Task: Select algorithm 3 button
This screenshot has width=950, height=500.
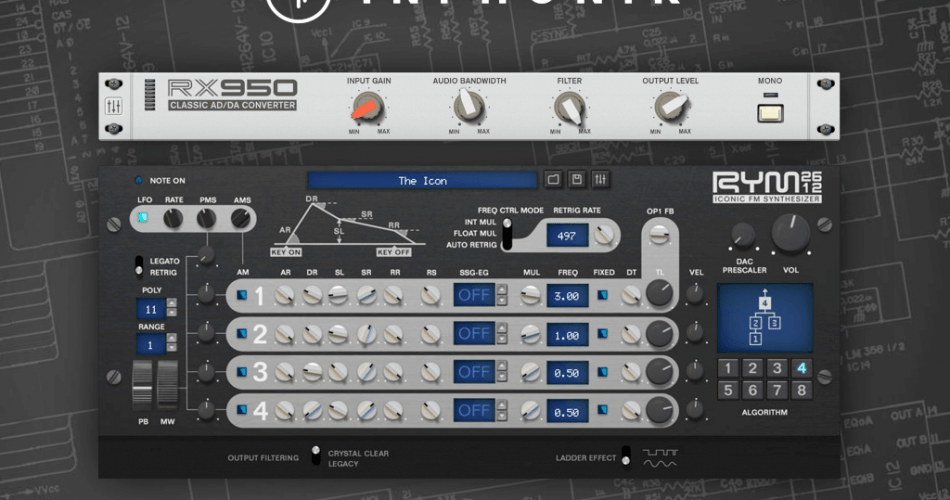Action: tap(777, 368)
